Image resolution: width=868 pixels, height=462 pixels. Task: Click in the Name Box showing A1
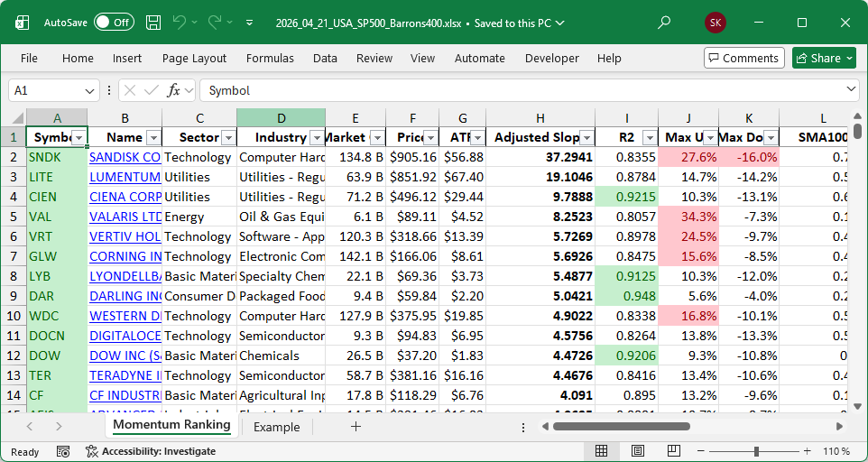47,90
